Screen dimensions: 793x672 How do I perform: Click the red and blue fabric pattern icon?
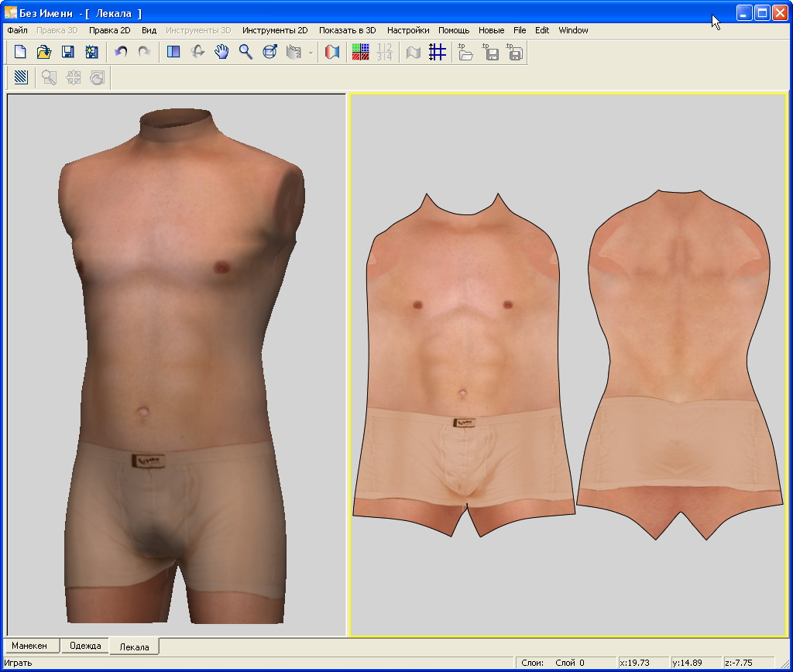point(332,53)
